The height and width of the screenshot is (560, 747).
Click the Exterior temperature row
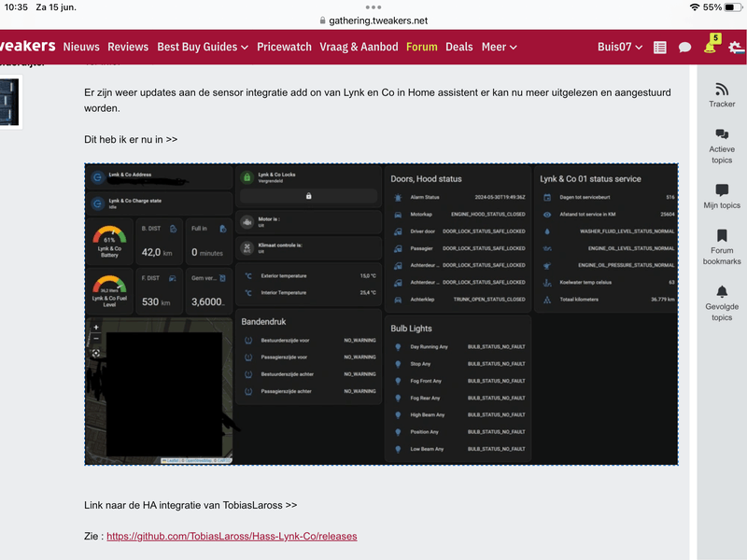[309, 275]
